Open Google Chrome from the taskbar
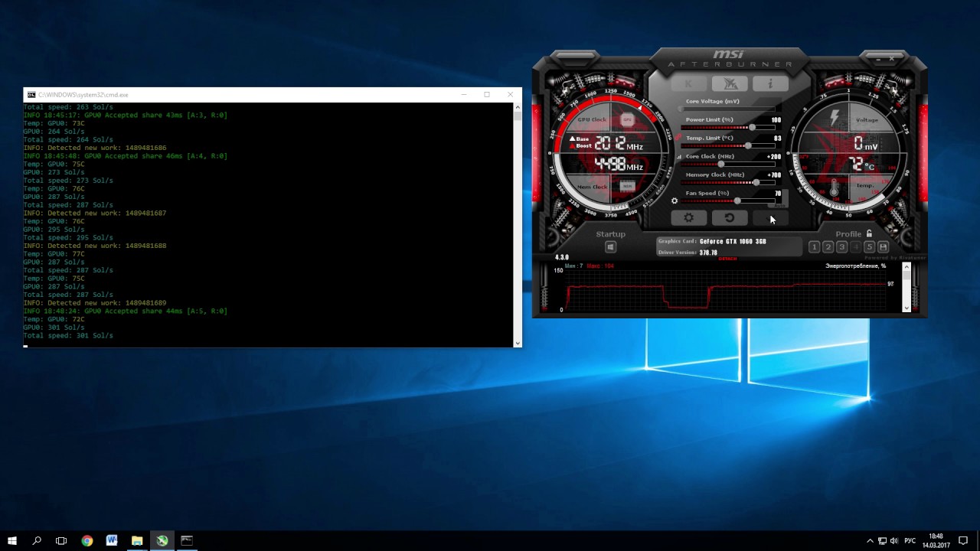 pos(87,540)
